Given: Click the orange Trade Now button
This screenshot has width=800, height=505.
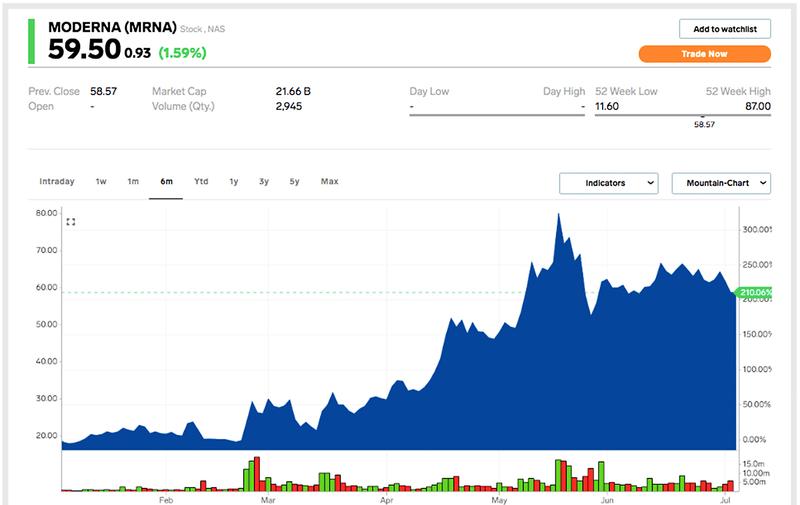Looking at the screenshot, I should (704, 54).
